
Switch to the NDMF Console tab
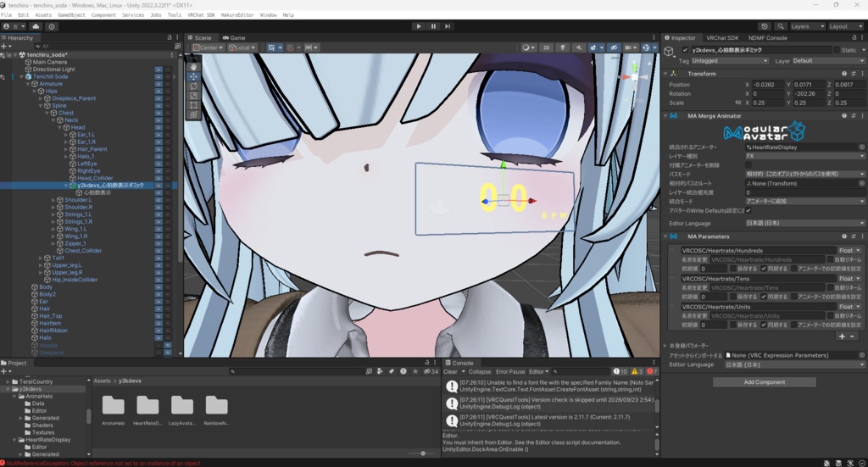click(x=767, y=37)
